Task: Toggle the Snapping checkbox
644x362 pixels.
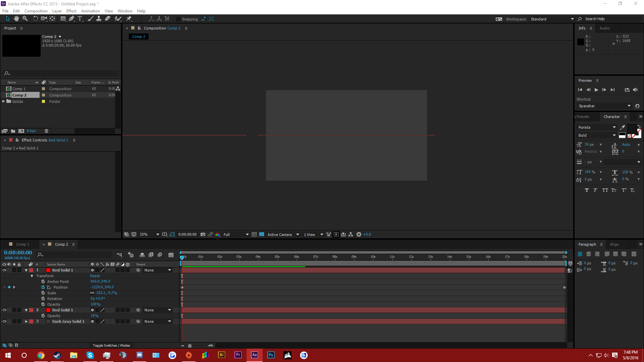Action: pos(178,19)
